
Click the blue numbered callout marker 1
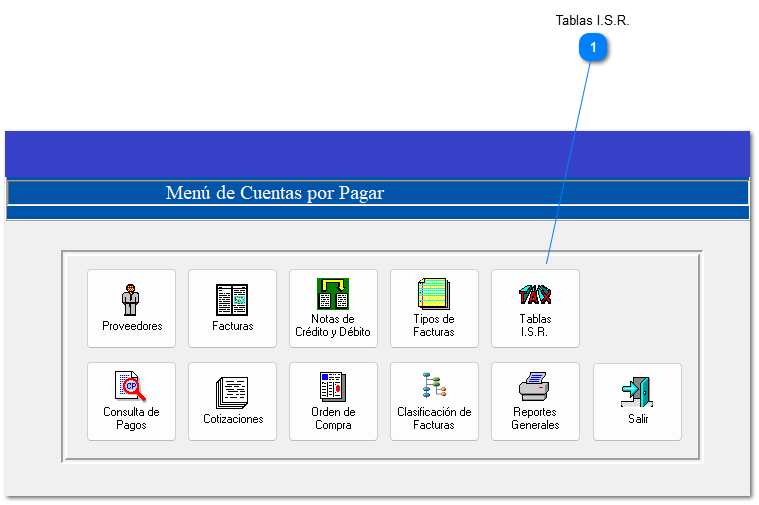click(593, 47)
